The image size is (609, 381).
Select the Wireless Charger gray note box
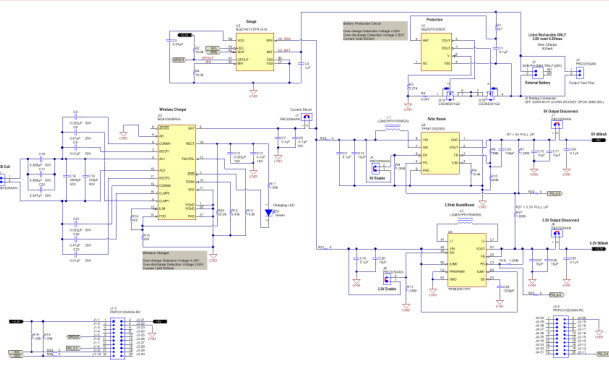pos(174,260)
